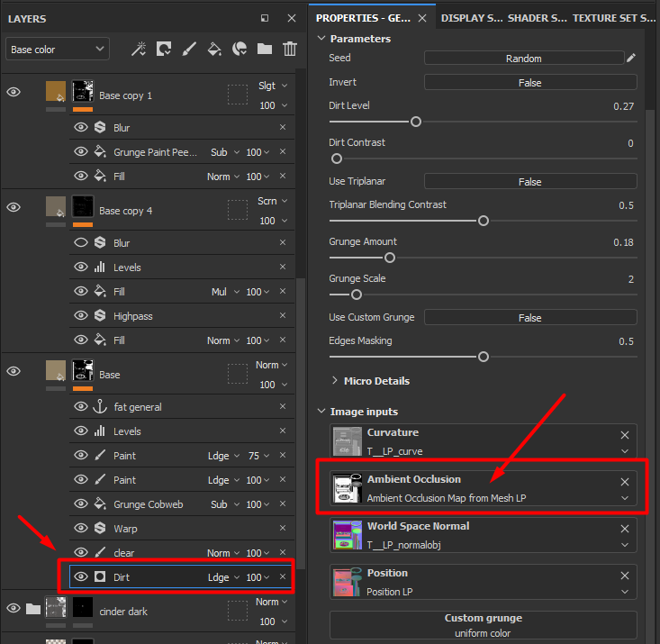Toggle the Invert False button

click(530, 83)
